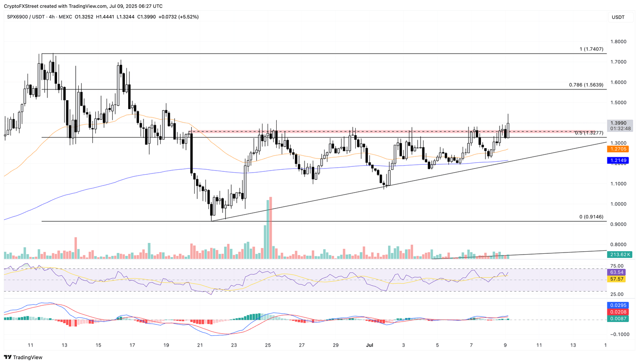Select the 0.5 (1.3277) Fibonacci level label
This screenshot has width=639, height=364.
point(589,133)
